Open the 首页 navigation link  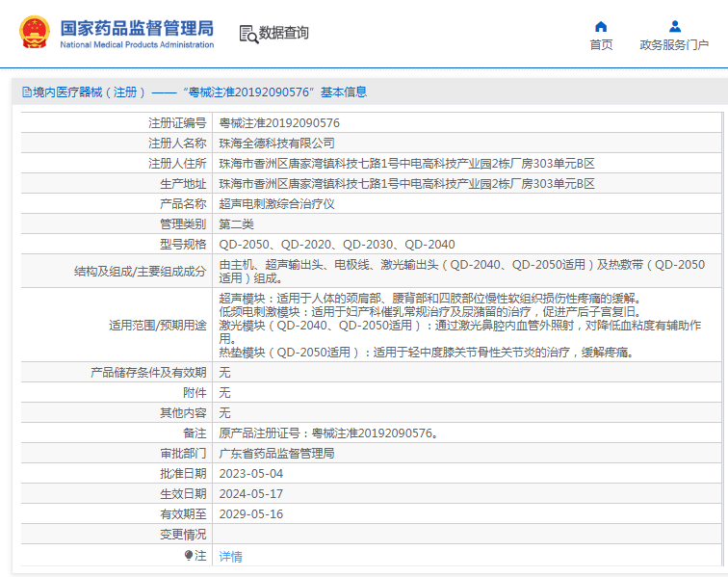(601, 45)
